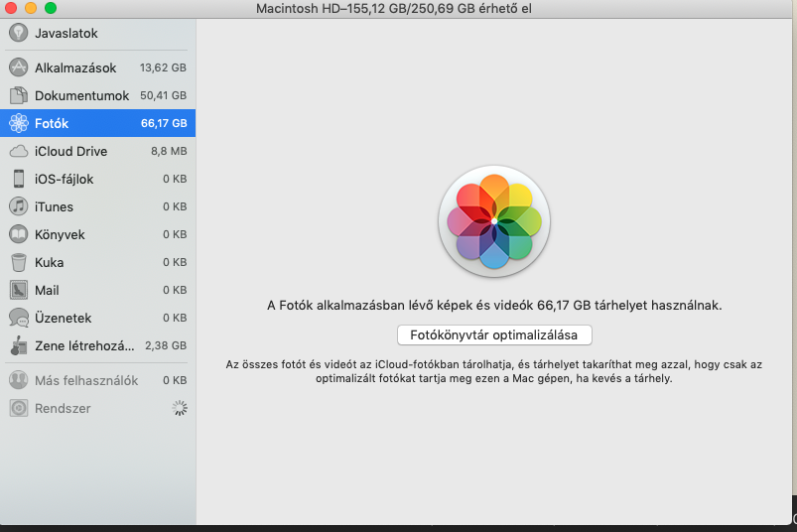797x532 pixels.
Task: Select the Kuka entry
Action: coord(97,263)
